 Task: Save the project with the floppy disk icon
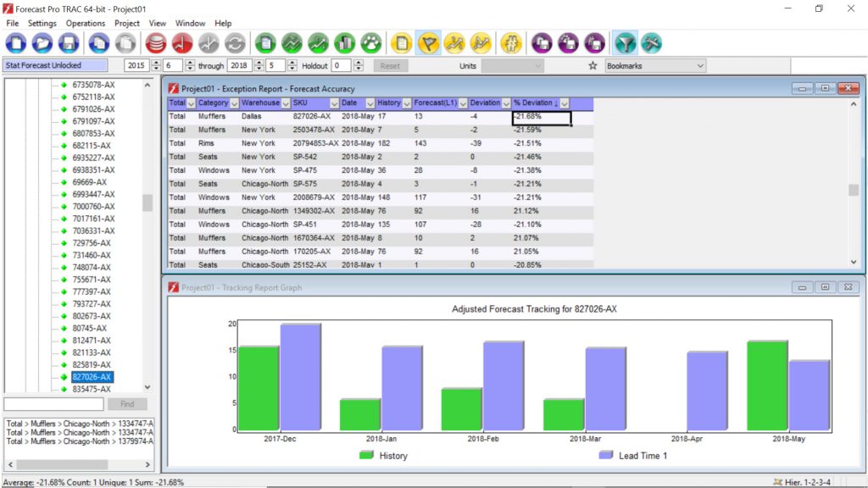(69, 43)
